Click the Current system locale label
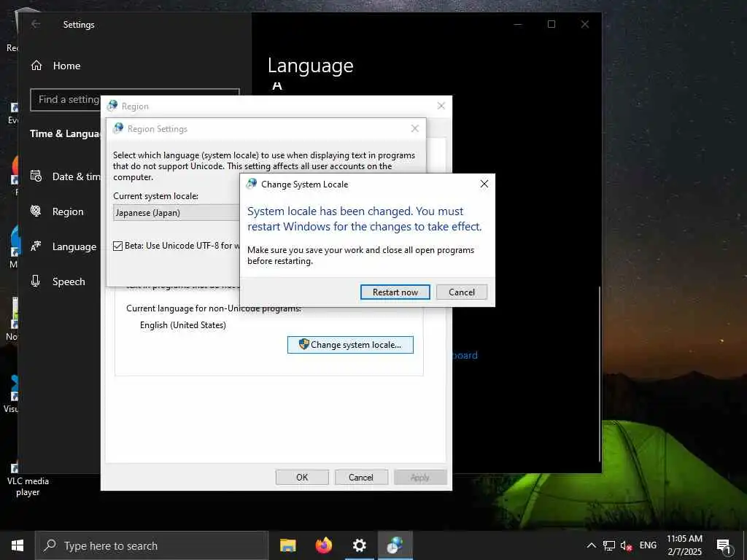 [156, 195]
